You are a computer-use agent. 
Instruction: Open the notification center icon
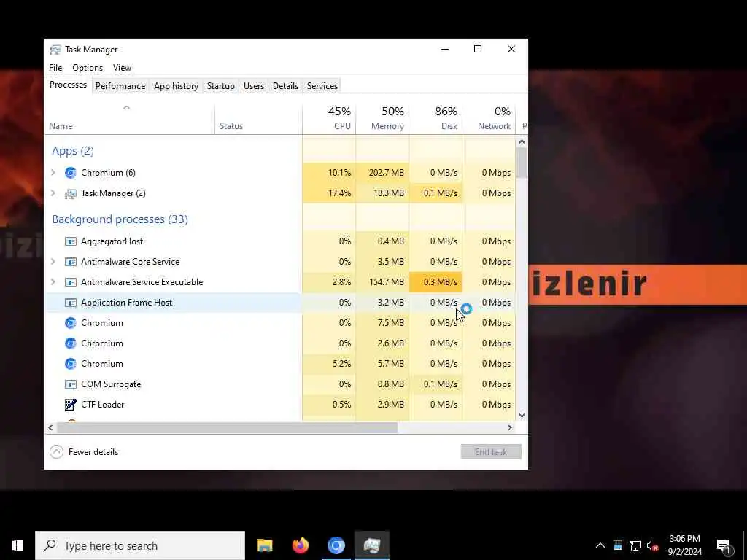(724, 545)
